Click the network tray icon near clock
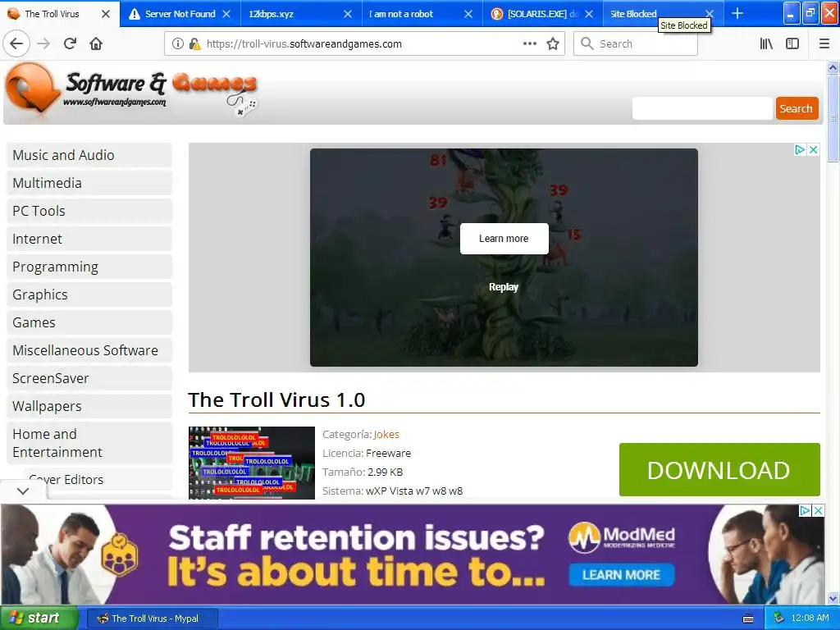The width and height of the screenshot is (840, 630). point(779,618)
